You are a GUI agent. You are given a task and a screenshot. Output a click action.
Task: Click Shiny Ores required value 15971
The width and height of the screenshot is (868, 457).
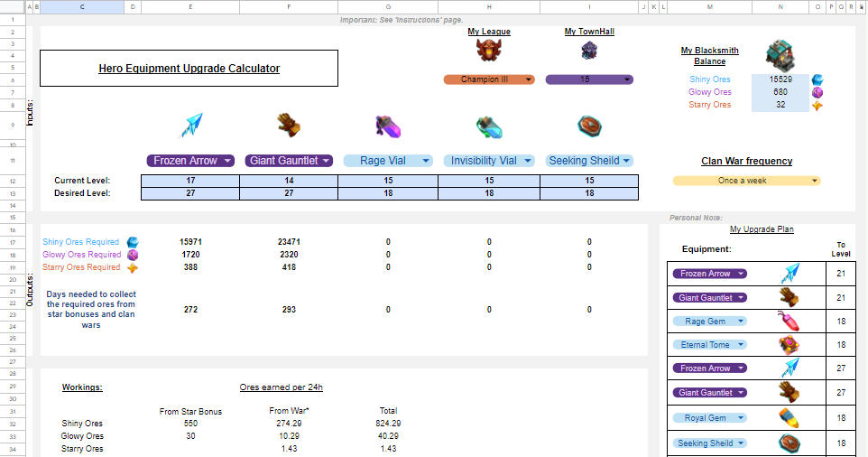[190, 242]
